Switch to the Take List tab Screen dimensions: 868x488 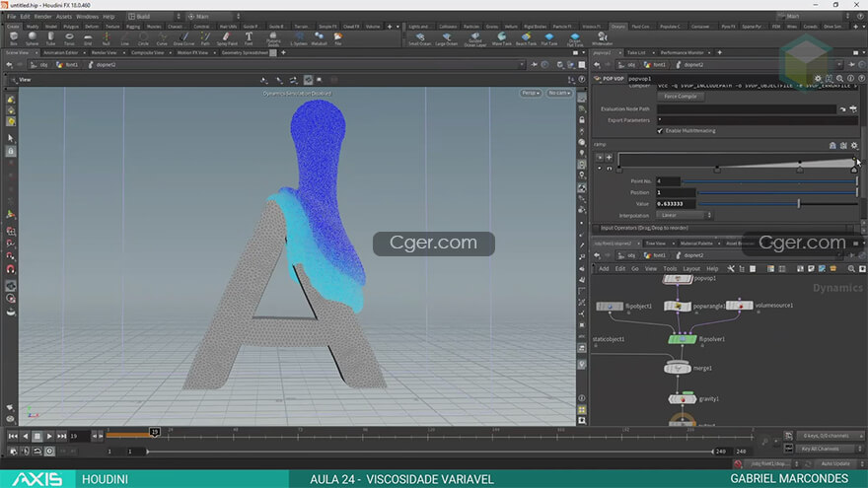tap(636, 52)
